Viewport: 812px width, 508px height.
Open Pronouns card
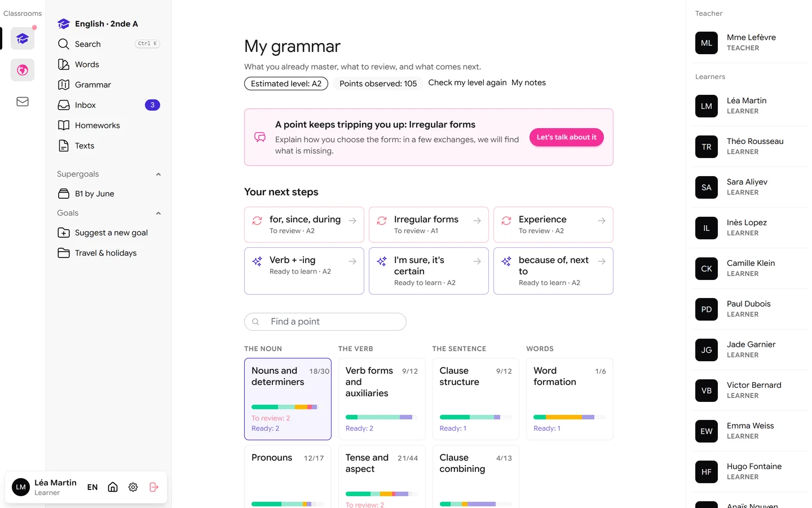pos(288,476)
